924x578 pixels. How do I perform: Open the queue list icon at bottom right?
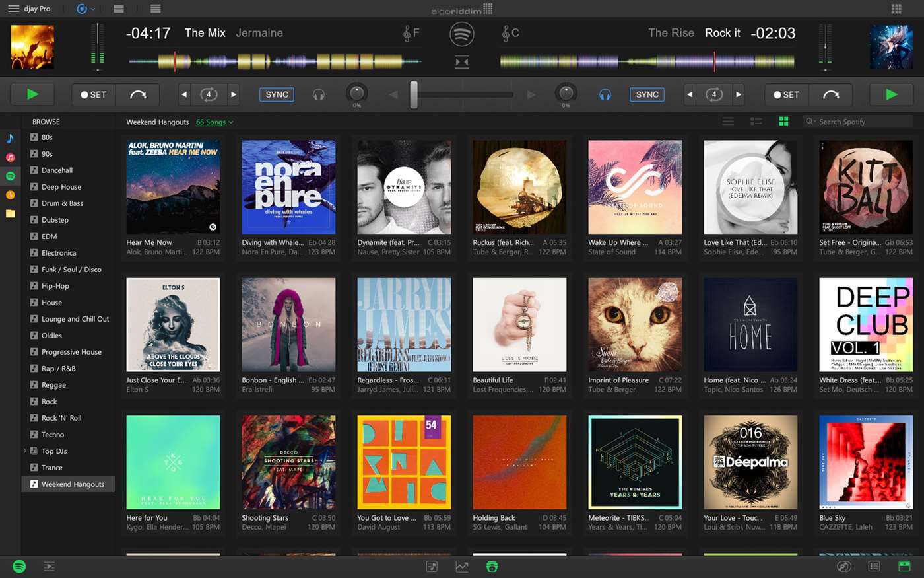click(x=874, y=566)
